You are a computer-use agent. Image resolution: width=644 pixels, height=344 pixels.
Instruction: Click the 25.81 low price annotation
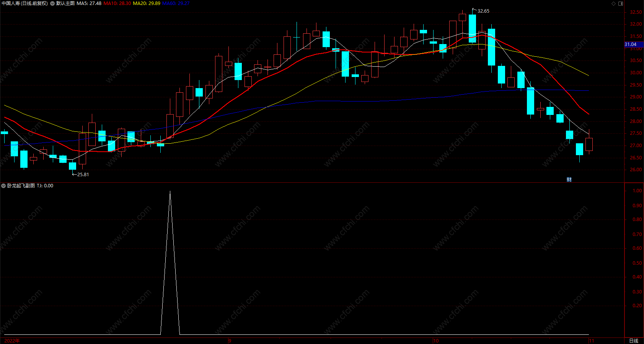tap(83, 175)
